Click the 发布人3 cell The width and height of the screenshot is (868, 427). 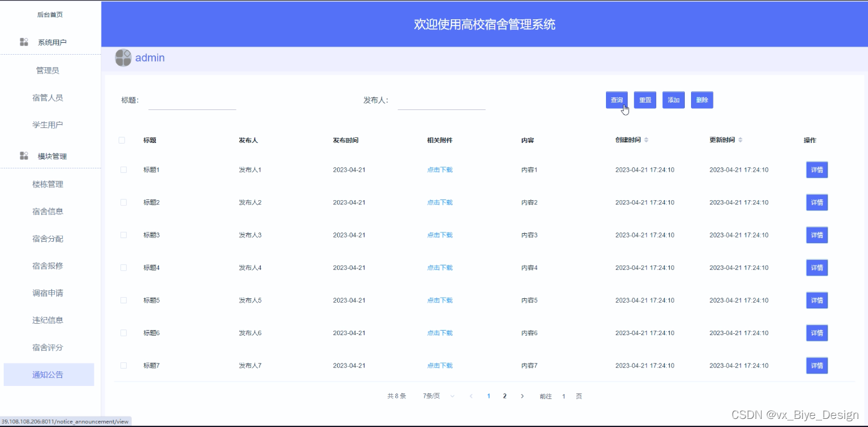[x=250, y=235]
